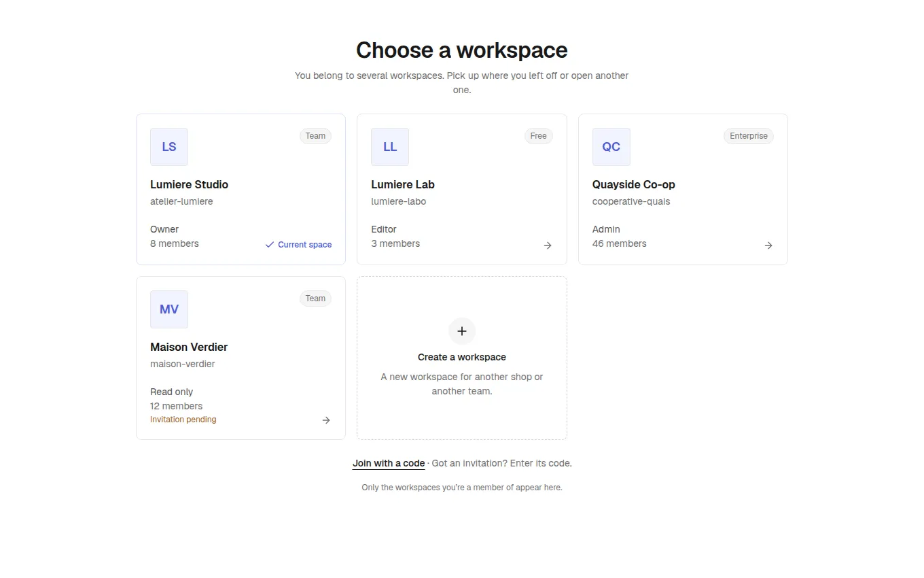The height and width of the screenshot is (578, 924).
Task: Click the Editor role text
Action: pyautogui.click(x=384, y=229)
